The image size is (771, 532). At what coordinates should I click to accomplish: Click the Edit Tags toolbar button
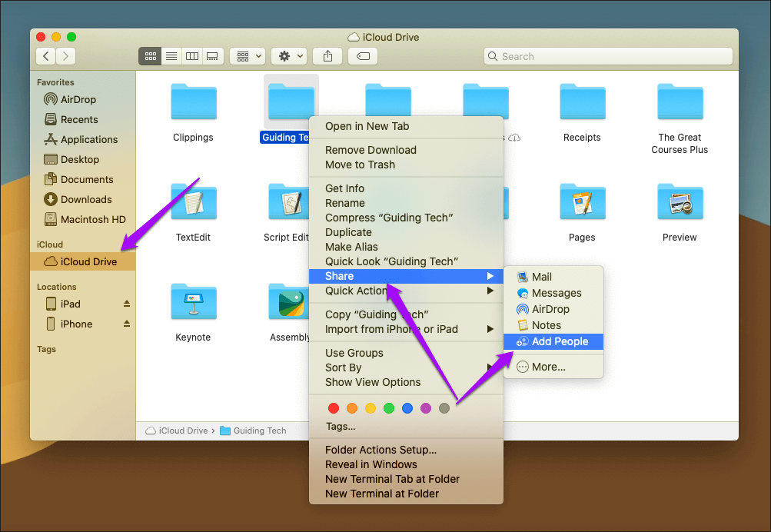coord(363,56)
